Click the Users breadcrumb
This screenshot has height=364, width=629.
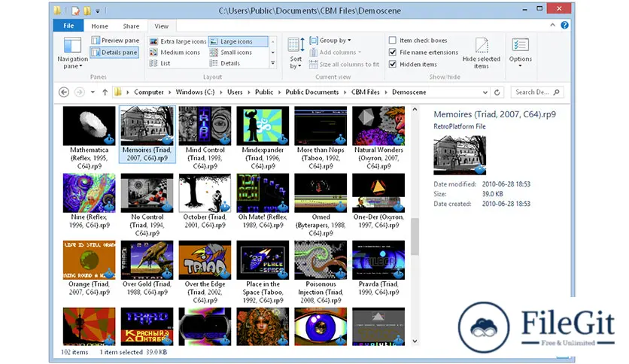click(235, 93)
